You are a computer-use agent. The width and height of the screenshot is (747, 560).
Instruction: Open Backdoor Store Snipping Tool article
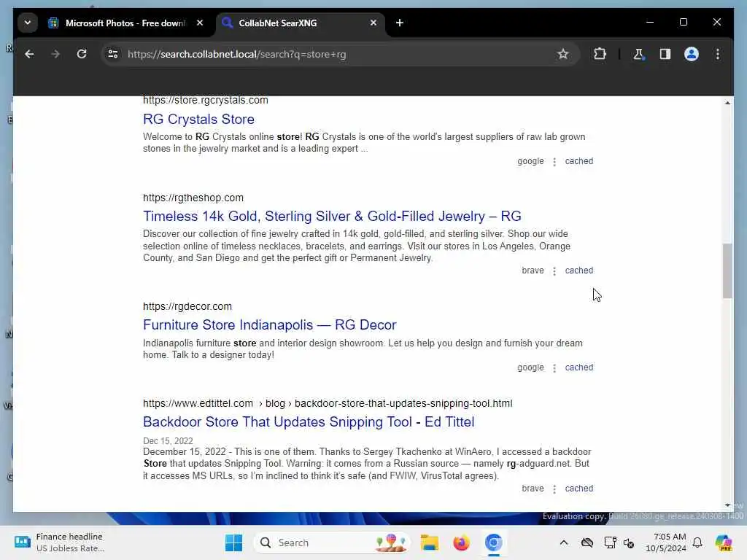[x=309, y=422]
